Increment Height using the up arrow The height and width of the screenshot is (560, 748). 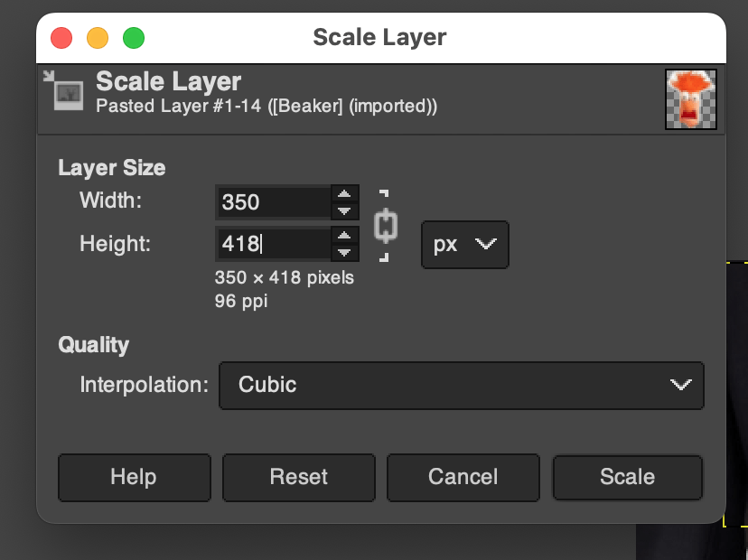tap(343, 235)
